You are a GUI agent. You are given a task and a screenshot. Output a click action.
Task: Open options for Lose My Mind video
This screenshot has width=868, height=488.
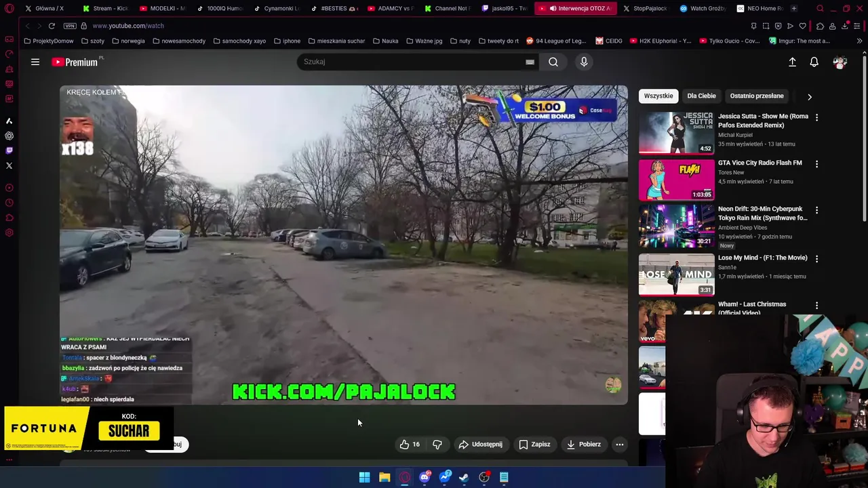point(816,259)
